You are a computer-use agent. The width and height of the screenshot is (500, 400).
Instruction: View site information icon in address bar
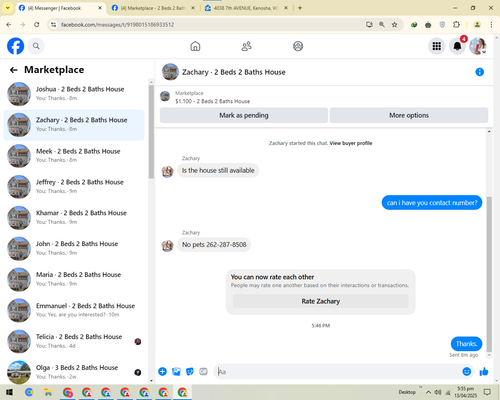click(x=53, y=25)
